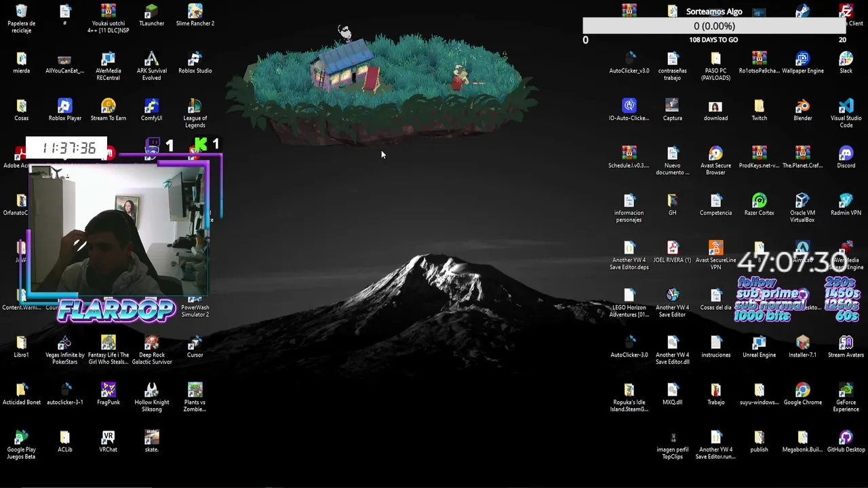This screenshot has width=868, height=488.
Task: Open informacion personajes document
Action: [629, 201]
